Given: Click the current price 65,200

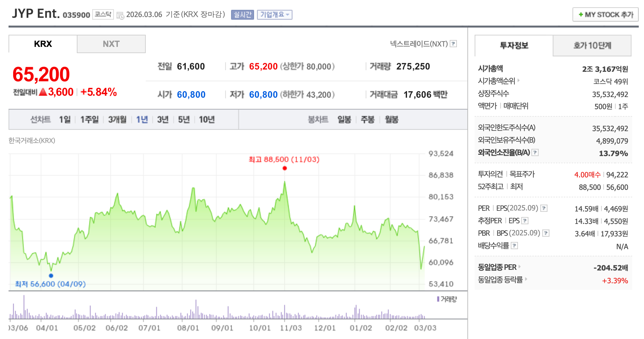Looking at the screenshot, I should (x=41, y=74).
